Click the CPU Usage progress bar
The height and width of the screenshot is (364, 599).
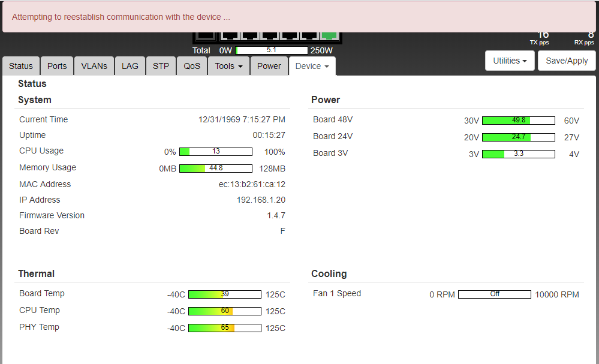pos(216,152)
